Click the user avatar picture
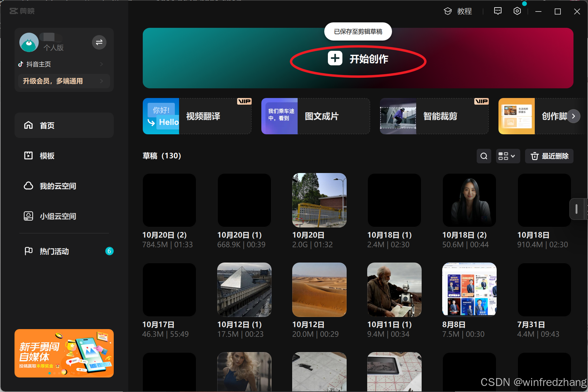The image size is (588, 392). [x=29, y=42]
